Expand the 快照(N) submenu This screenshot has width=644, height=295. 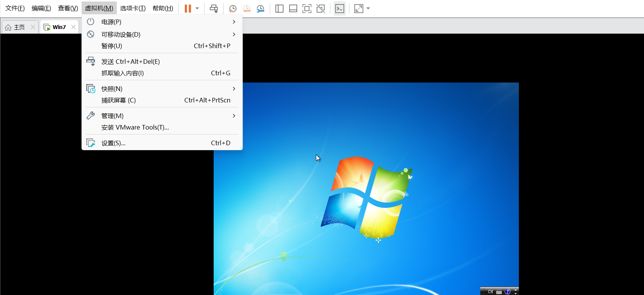(x=162, y=89)
